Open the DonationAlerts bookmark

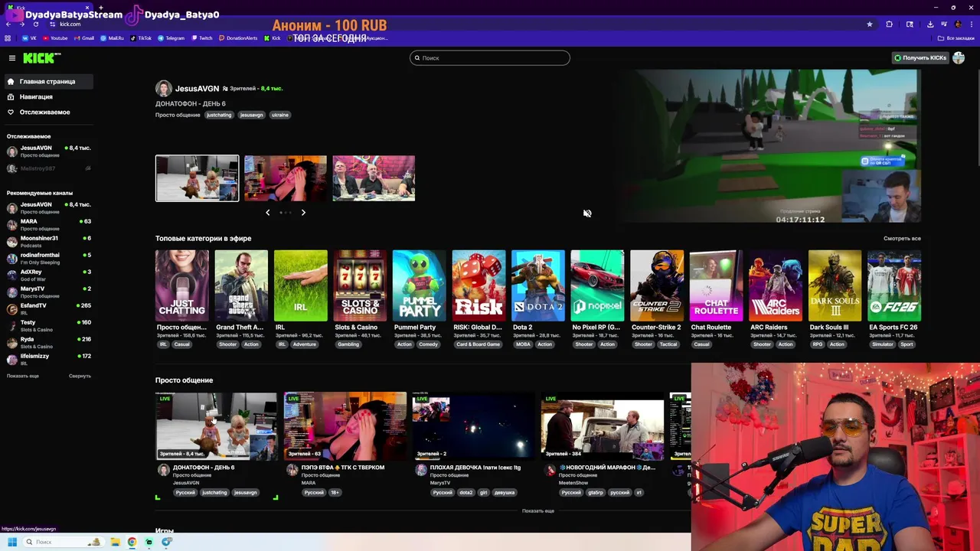pos(238,38)
